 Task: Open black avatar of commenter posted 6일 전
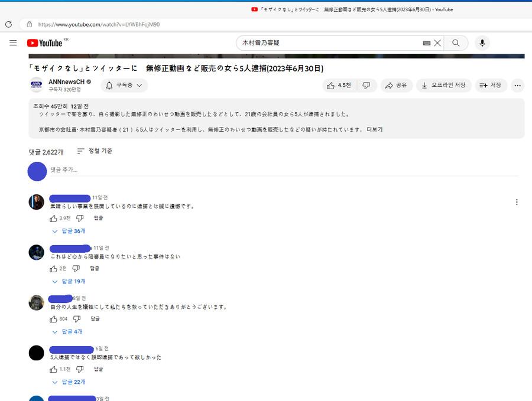click(36, 353)
